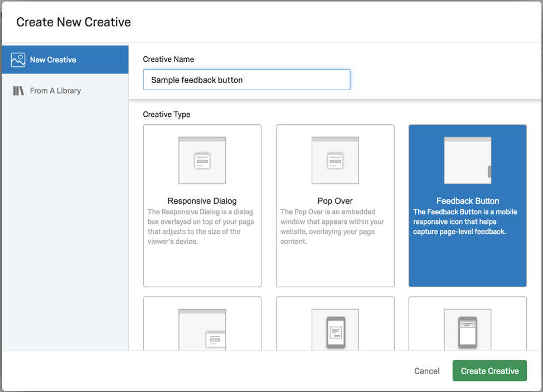Screen dimensions: 543x392
Task: Click the Responsive Dialog preview icon
Action: [x=202, y=159]
